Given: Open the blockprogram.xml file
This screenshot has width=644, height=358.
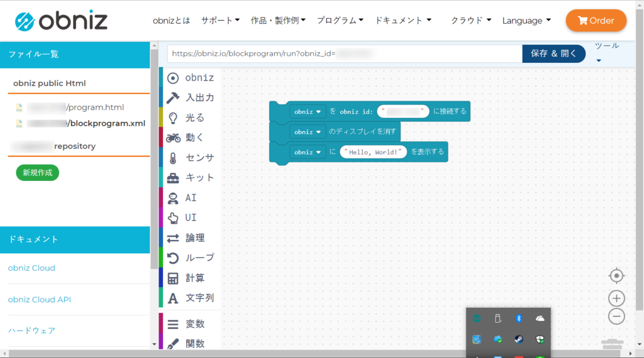Looking at the screenshot, I should (x=86, y=124).
